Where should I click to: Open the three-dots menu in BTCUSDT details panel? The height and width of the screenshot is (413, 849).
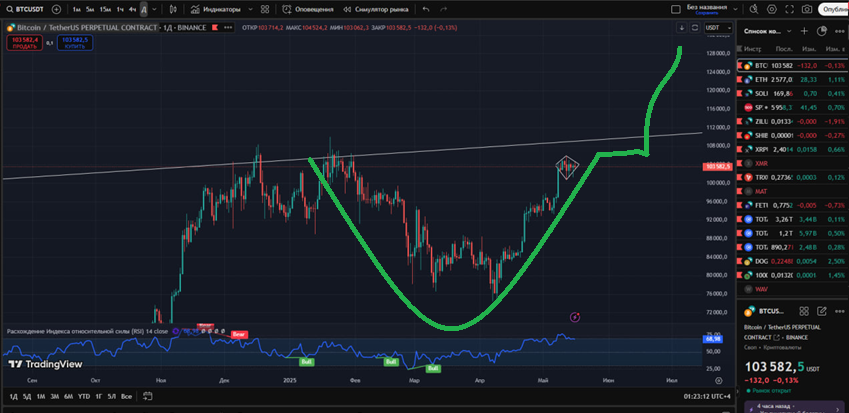coord(839,311)
